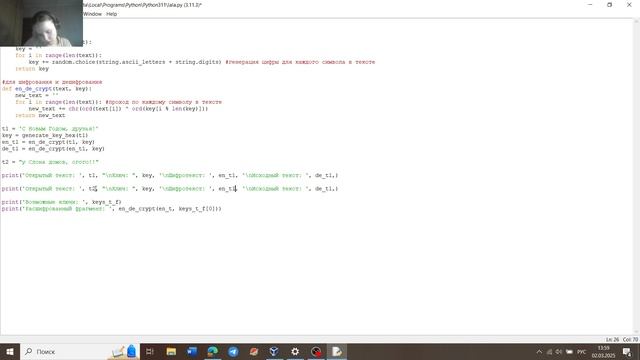Viewport: 640px width, 360px height.
Task: Click the line 'return key'
Action: pyautogui.click(x=32, y=69)
